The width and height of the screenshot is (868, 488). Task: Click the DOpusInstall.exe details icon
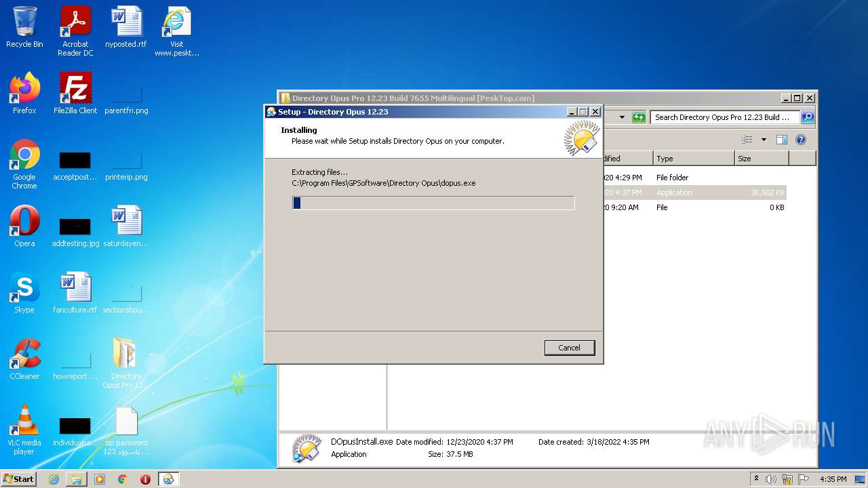tap(307, 448)
